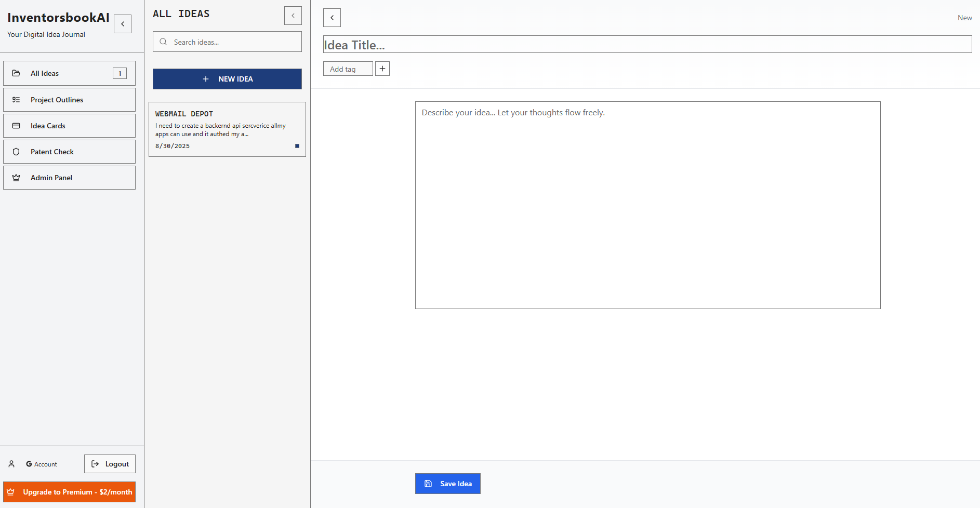Screen dimensions: 980x508
Task: Open the Webmail Depot idea card
Action: pos(227,129)
